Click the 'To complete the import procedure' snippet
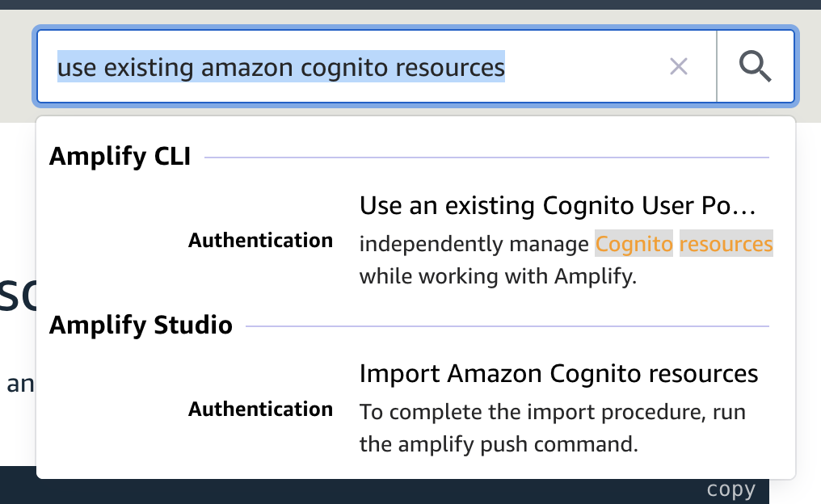The height and width of the screenshot is (504, 821). coord(553,412)
